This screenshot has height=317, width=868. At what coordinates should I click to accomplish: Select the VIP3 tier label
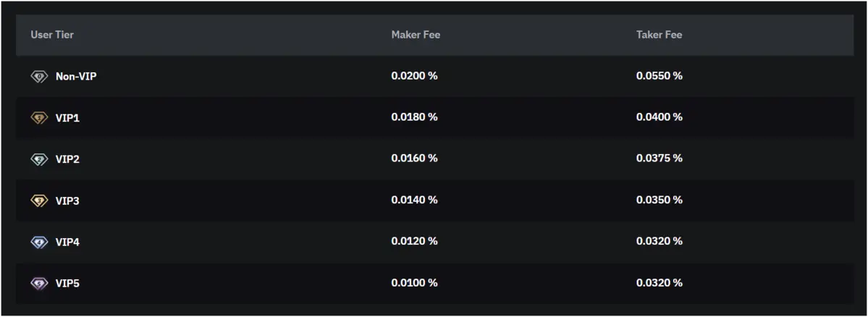pyautogui.click(x=67, y=200)
